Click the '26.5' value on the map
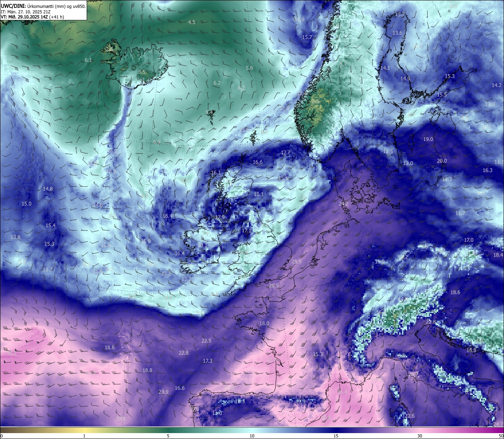The width and height of the screenshot is (504, 439). [274, 286]
